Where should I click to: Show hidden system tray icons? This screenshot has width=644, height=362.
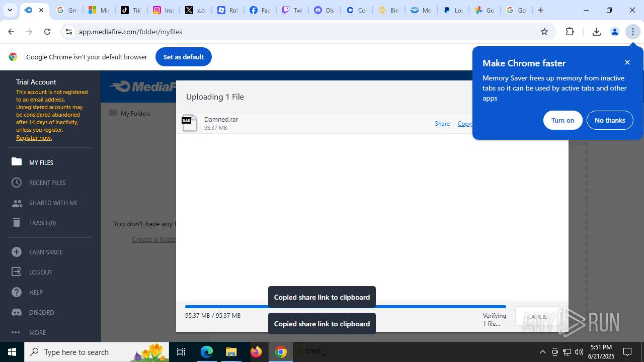click(x=542, y=352)
